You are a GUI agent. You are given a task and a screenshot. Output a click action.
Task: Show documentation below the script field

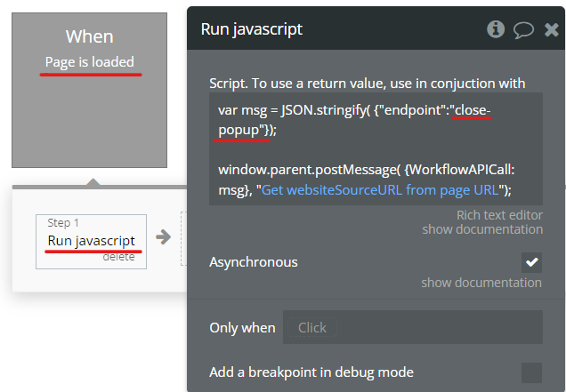click(x=482, y=229)
